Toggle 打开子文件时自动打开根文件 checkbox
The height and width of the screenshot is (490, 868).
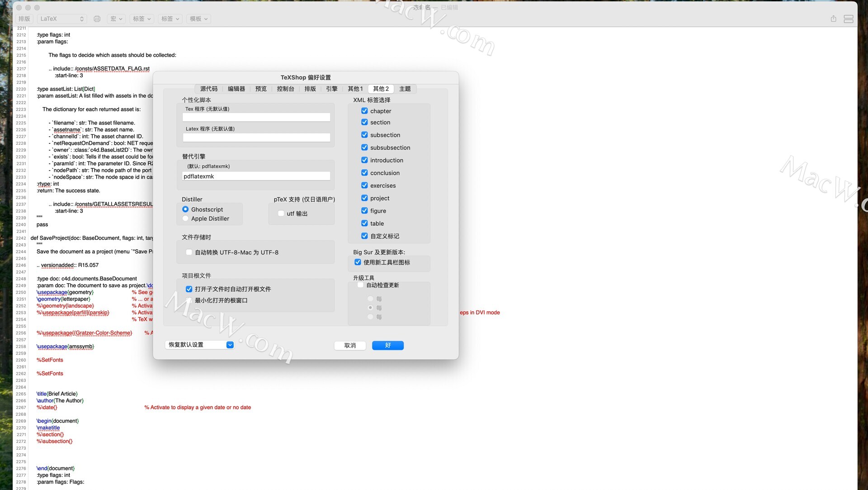click(189, 289)
